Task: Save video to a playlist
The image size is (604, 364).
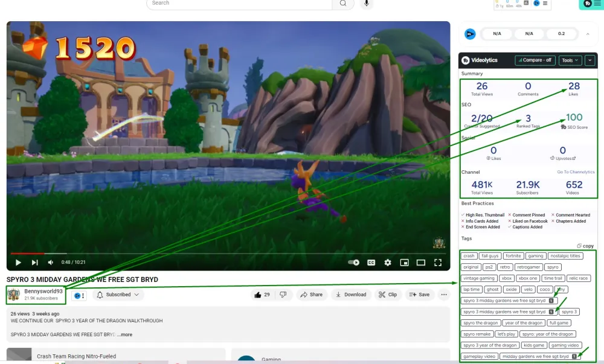Action: [x=419, y=295]
